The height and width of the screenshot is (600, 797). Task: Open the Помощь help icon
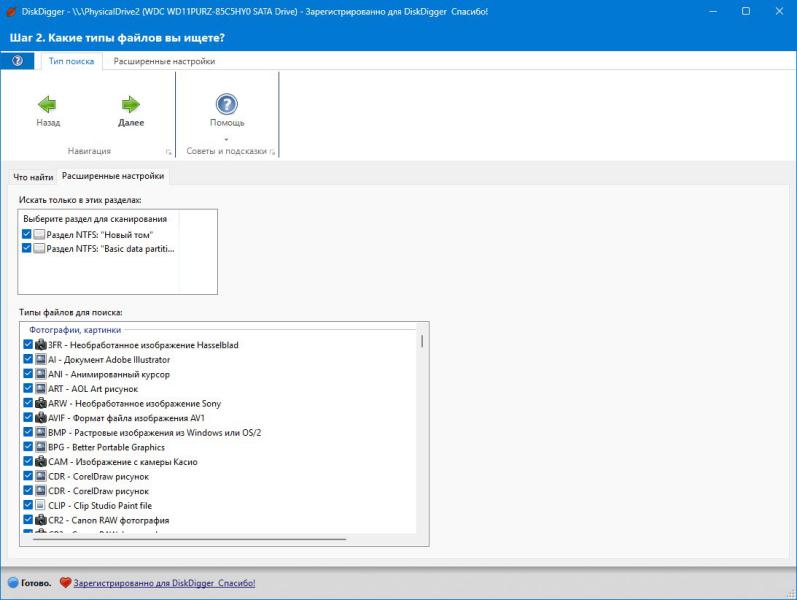(x=227, y=104)
